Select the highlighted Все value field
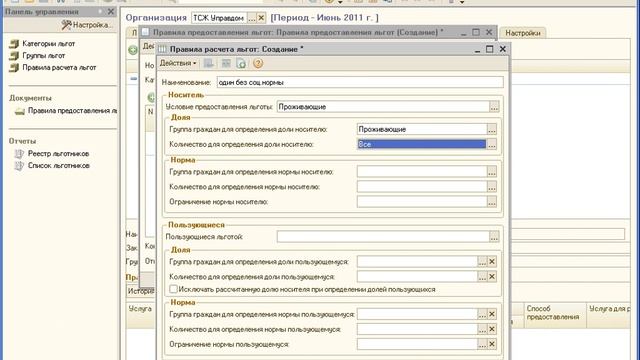This screenshot has width=640, height=360. pyautogui.click(x=422, y=144)
